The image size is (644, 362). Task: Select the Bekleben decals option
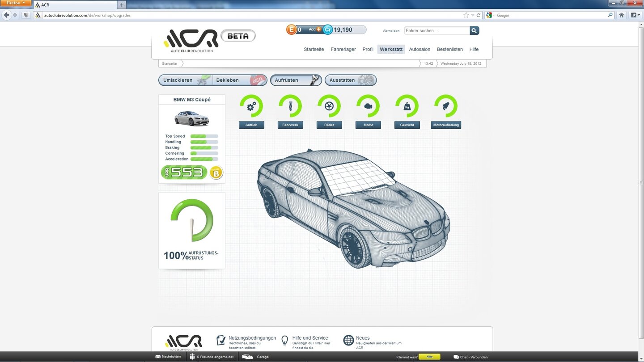click(240, 80)
